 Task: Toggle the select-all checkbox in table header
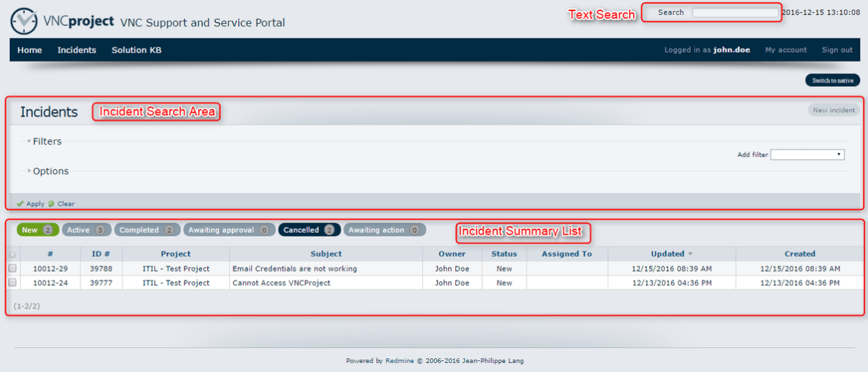[x=12, y=254]
